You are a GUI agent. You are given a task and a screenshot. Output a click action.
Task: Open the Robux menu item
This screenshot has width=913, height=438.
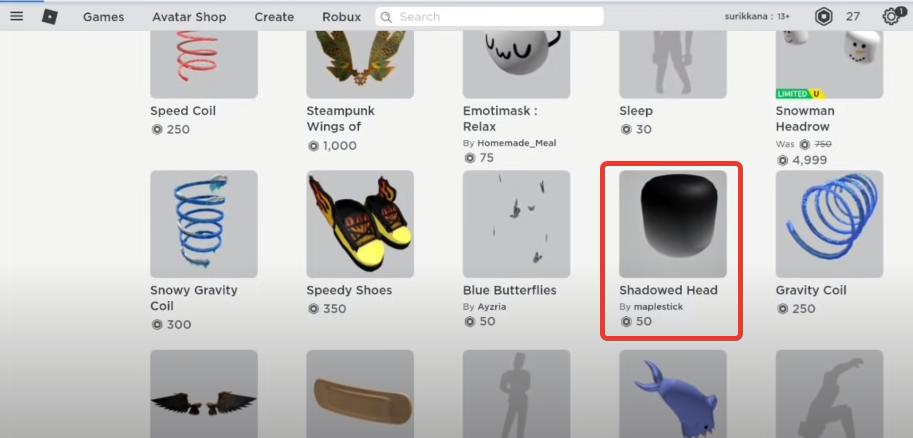click(342, 17)
